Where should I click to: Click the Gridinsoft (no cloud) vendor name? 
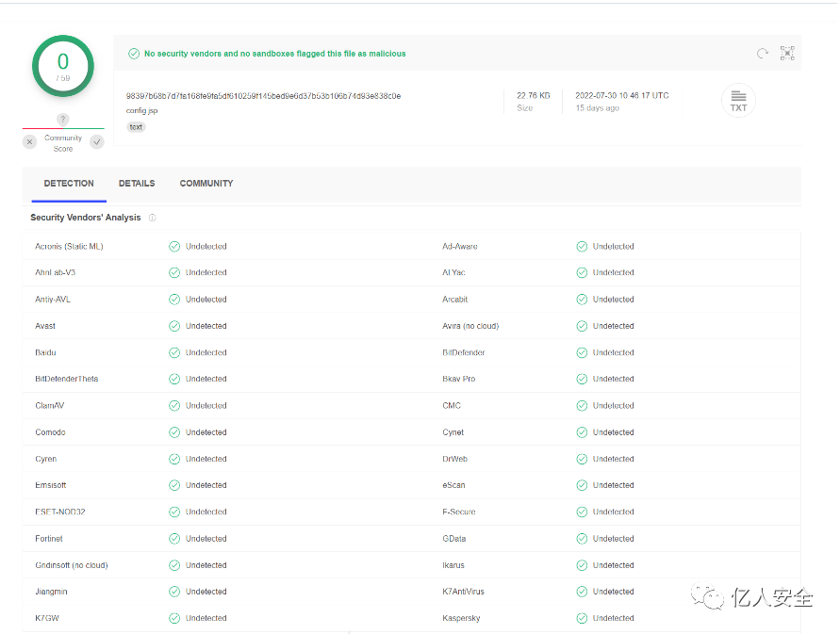click(x=72, y=565)
